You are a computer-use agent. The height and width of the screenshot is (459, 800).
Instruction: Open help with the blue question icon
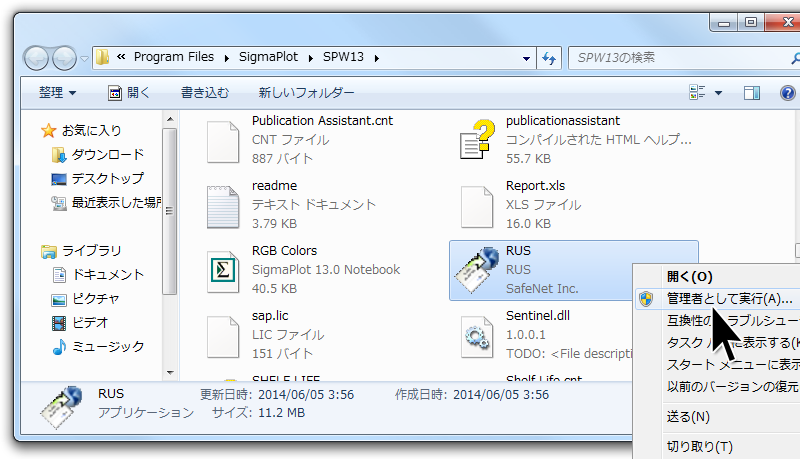(787, 93)
